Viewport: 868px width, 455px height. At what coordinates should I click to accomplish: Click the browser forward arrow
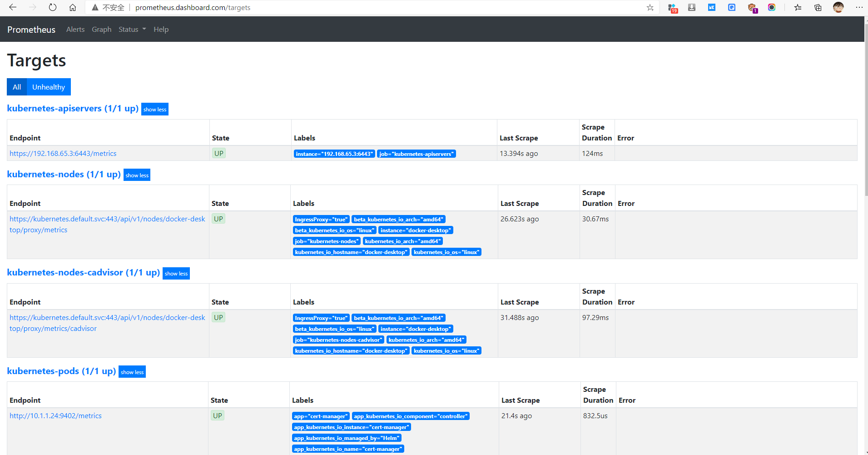pos(33,7)
